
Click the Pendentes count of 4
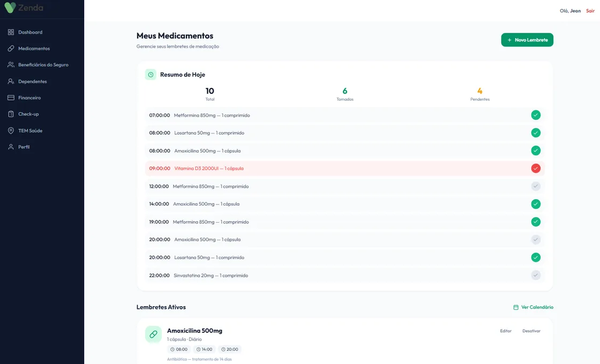coord(480,91)
